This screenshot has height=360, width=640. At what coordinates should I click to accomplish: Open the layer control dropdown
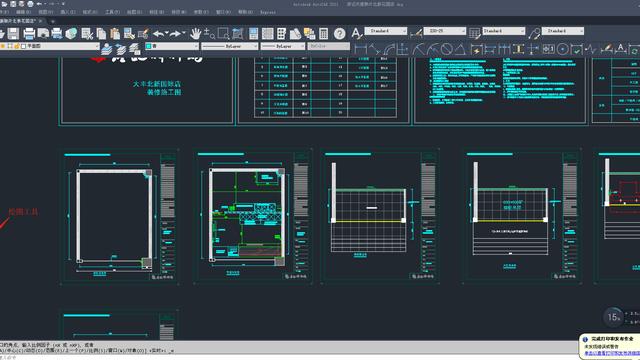pos(49,46)
